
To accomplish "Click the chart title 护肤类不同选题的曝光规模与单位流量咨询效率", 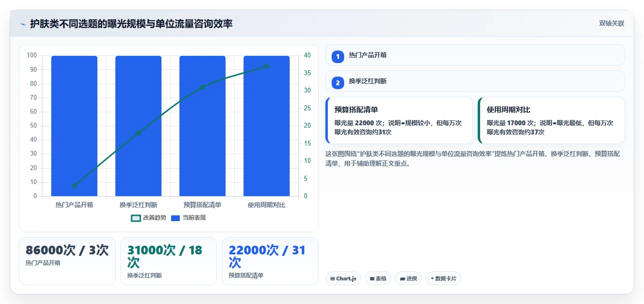I will [x=131, y=24].
